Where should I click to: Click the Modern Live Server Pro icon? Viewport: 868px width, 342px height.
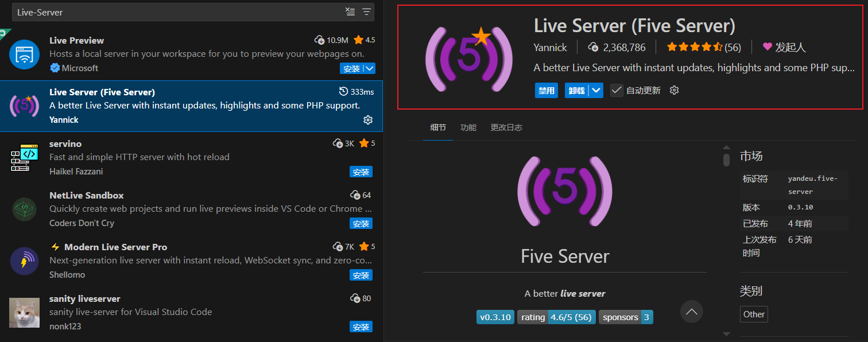[25, 261]
